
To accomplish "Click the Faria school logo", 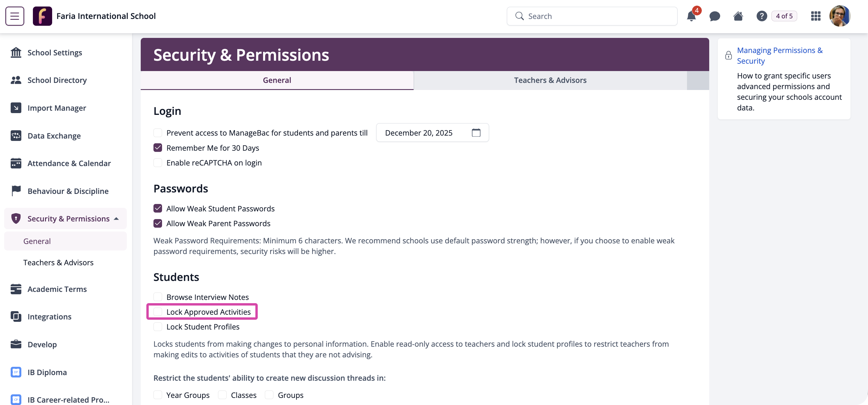I will 42,16.
